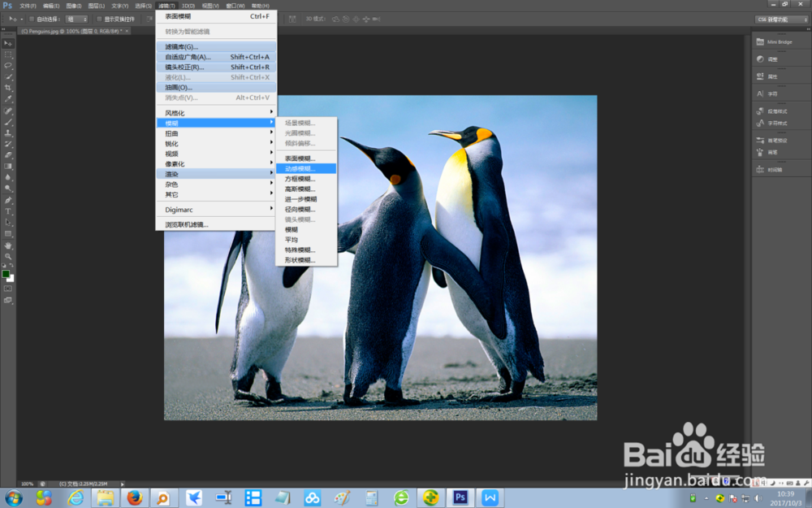Click the Windows Start button

click(x=14, y=497)
